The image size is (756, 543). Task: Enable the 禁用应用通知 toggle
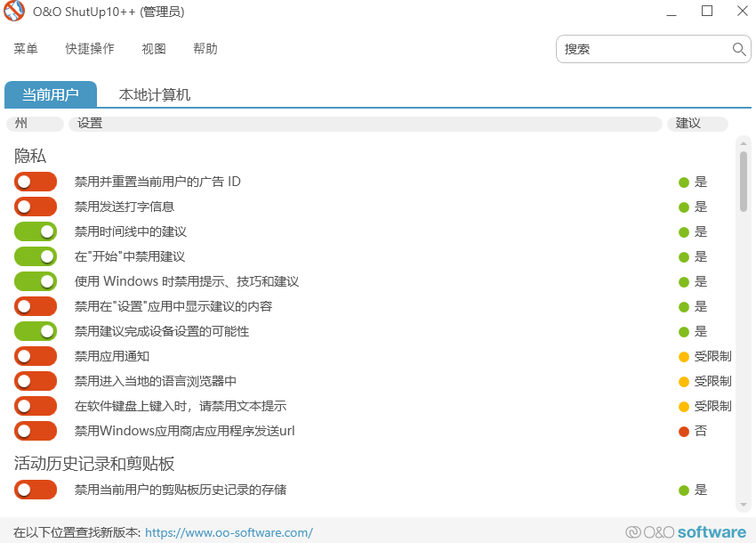(x=35, y=356)
